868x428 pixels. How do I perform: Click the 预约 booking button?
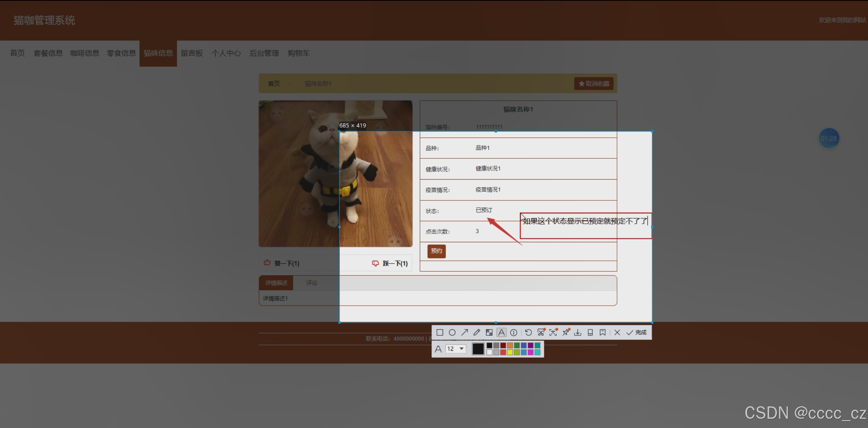point(436,251)
